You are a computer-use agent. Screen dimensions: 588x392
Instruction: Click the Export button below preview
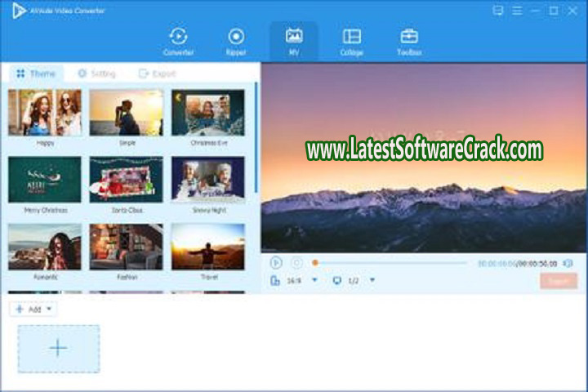[x=559, y=281]
